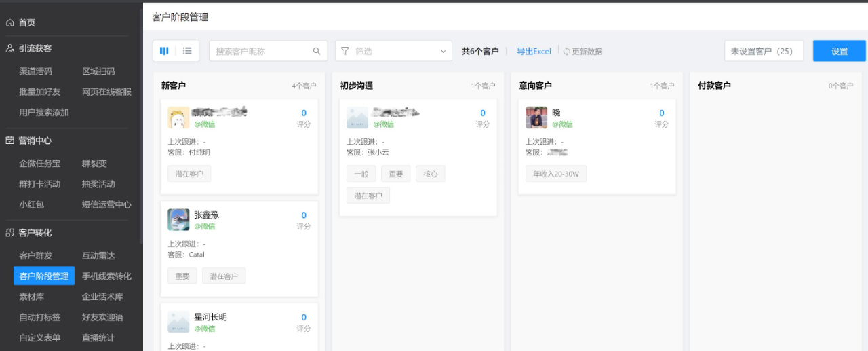Expand the 筛选 dropdown arrow
Image resolution: width=868 pixels, height=351 pixels.
point(443,51)
